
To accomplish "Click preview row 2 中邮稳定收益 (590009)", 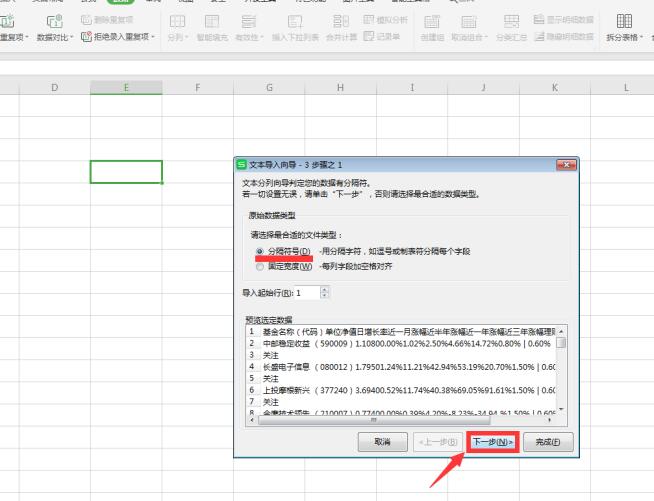I will coord(402,344).
